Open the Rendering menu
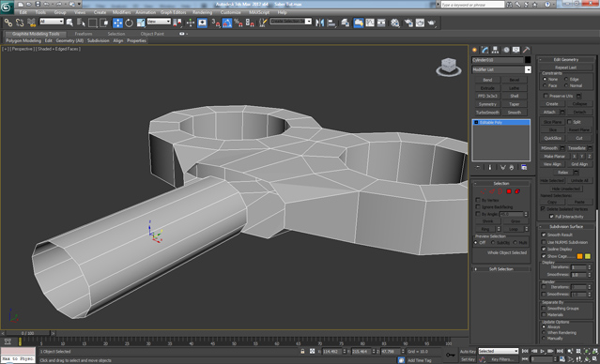600x364 pixels. [202, 12]
